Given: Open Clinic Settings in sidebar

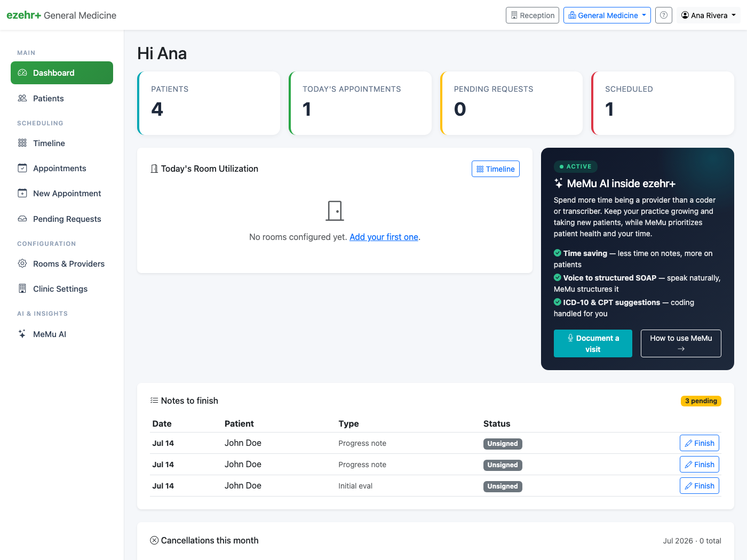Looking at the screenshot, I should [62, 289].
